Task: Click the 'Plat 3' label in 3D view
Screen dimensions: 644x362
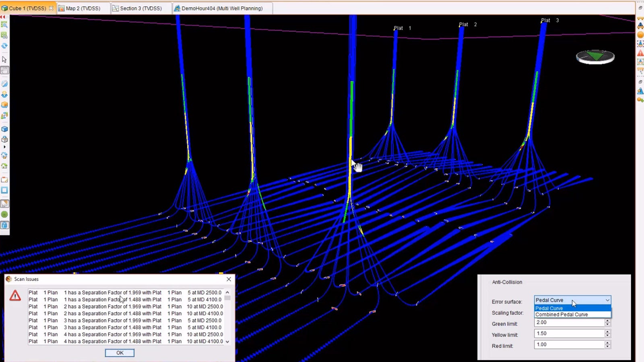Action: pos(550,20)
